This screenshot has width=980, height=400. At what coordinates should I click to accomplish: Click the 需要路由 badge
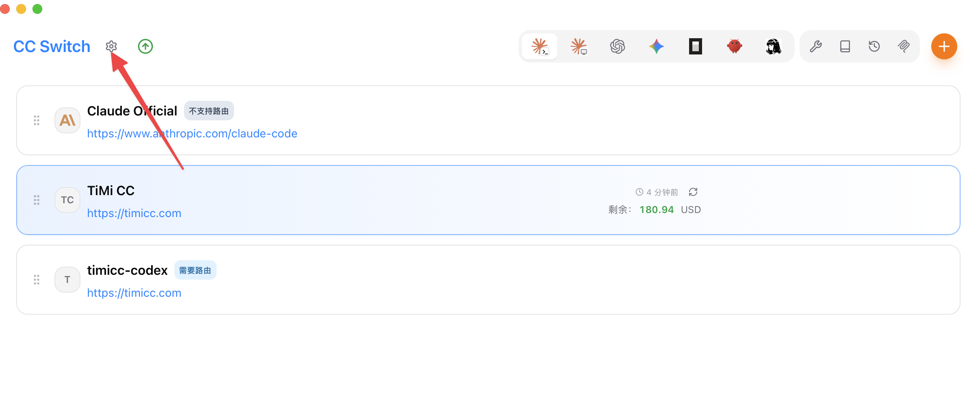tap(195, 270)
